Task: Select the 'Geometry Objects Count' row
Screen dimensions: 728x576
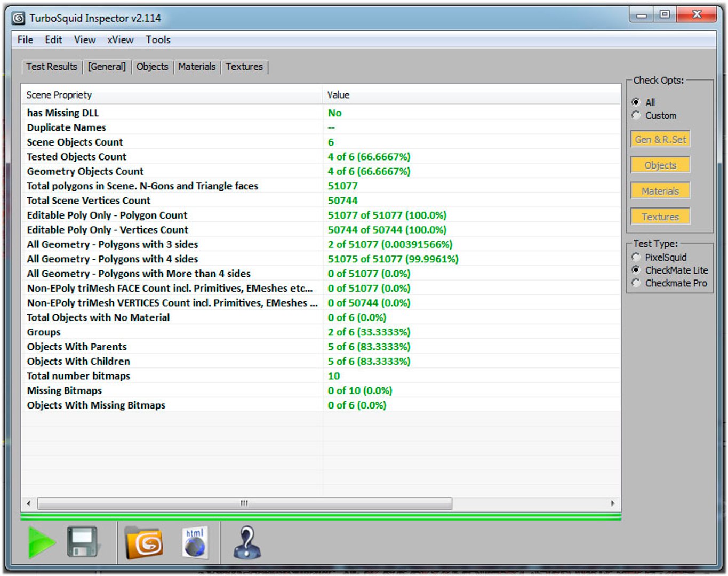Action: click(x=321, y=171)
